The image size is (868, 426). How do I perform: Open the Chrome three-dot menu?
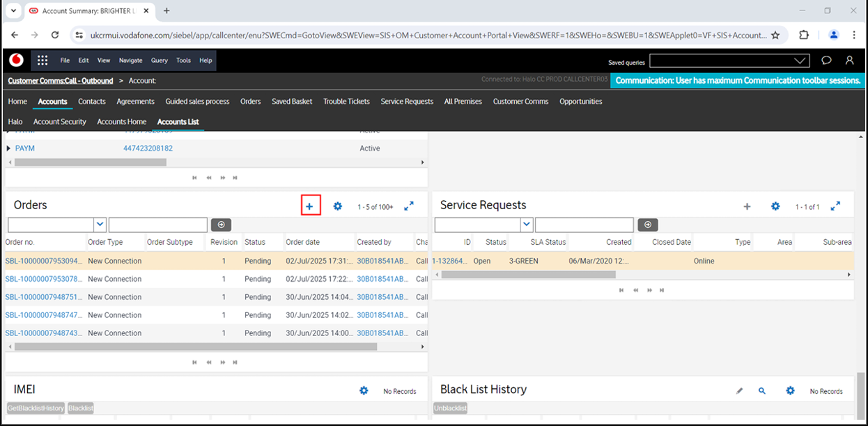coord(854,35)
